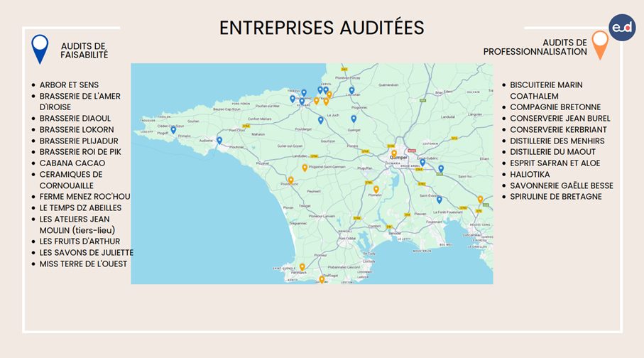Select LES FRUITS D'ARTHUR entry
Image resolution: width=644 pixels, height=358 pixels.
(x=80, y=242)
